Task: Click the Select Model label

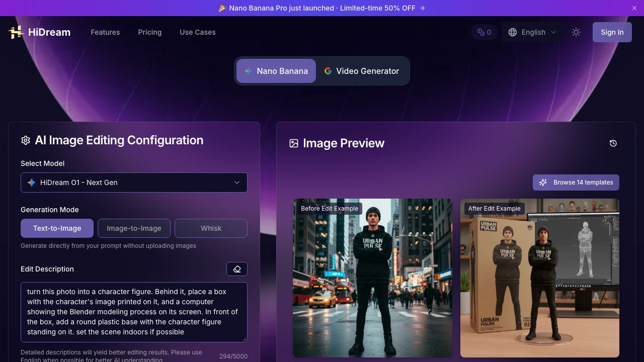Action: [x=42, y=163]
